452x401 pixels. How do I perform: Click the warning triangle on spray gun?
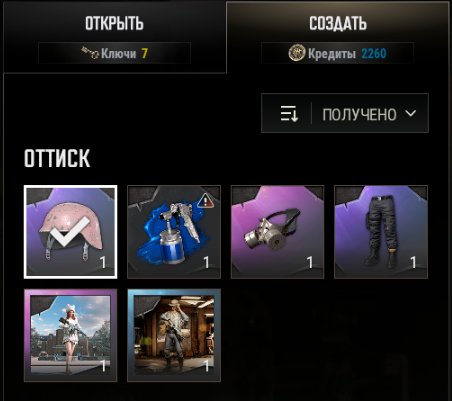point(206,202)
